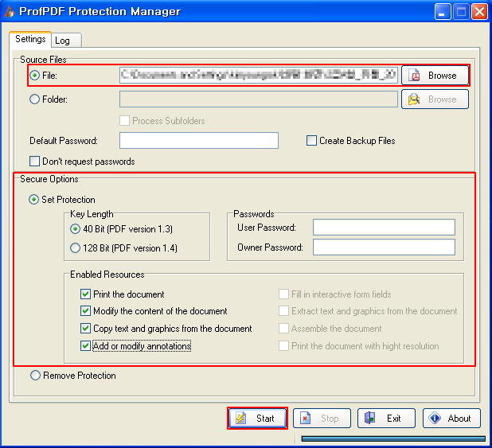This screenshot has height=448, width=492.
Task: Choose 40 Bit key length
Action: [x=75, y=229]
